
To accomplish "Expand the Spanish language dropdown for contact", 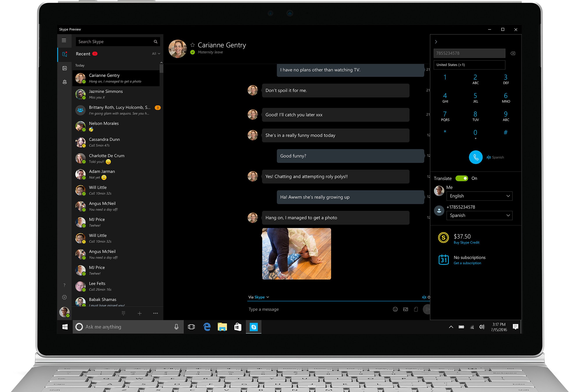I will 507,215.
